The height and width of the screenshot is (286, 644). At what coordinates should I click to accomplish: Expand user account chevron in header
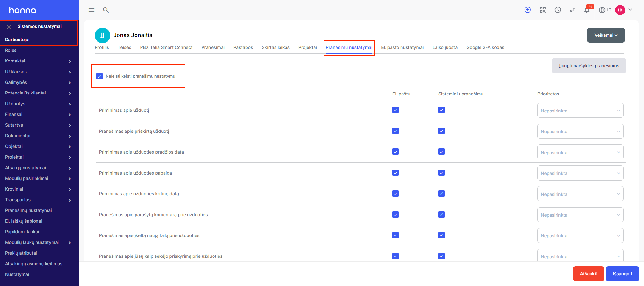(630, 10)
